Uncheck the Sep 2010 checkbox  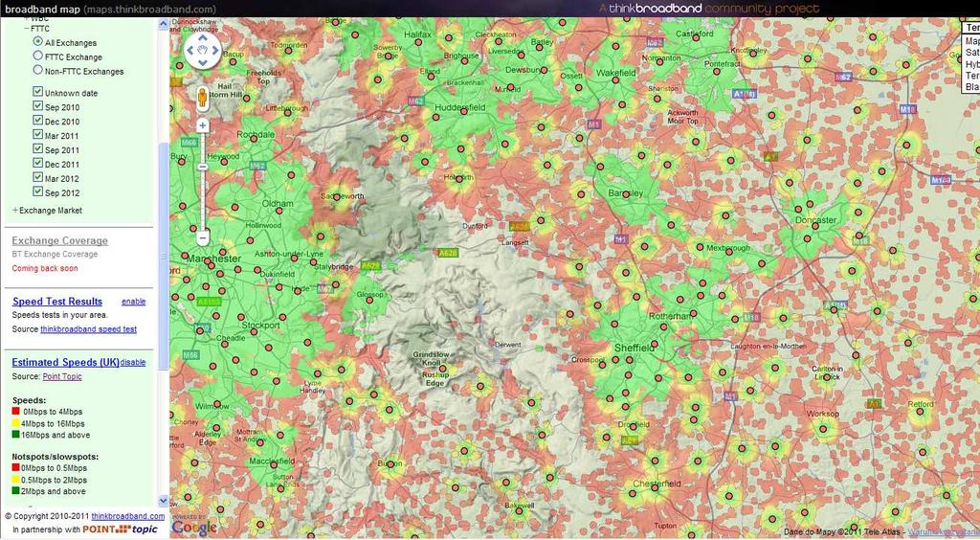point(38,106)
